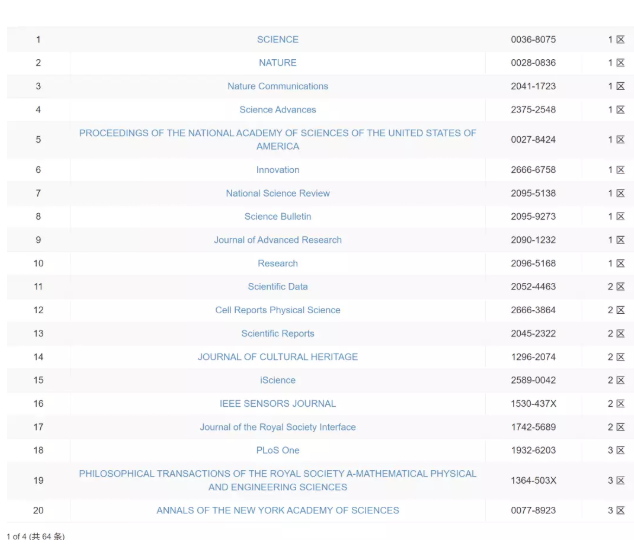Screen dimensions: 634x546
Task: Select ISSN 2052-4463 cell
Action: (533, 287)
